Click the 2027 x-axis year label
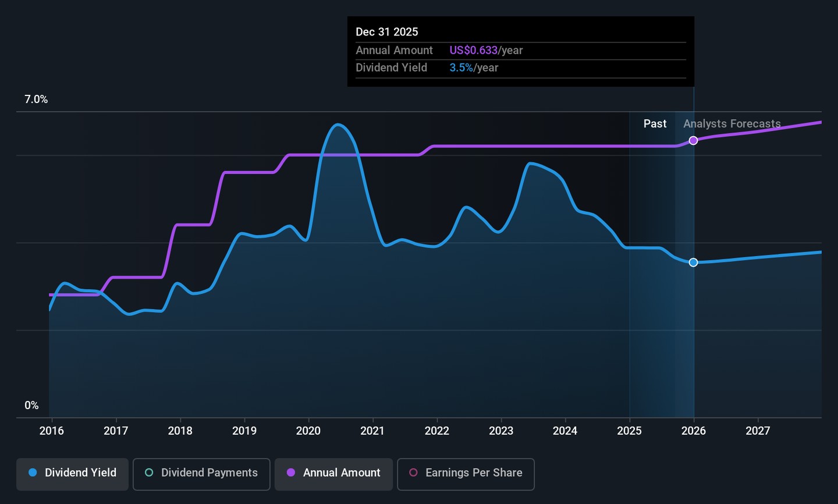This screenshot has height=504, width=838. 758,431
